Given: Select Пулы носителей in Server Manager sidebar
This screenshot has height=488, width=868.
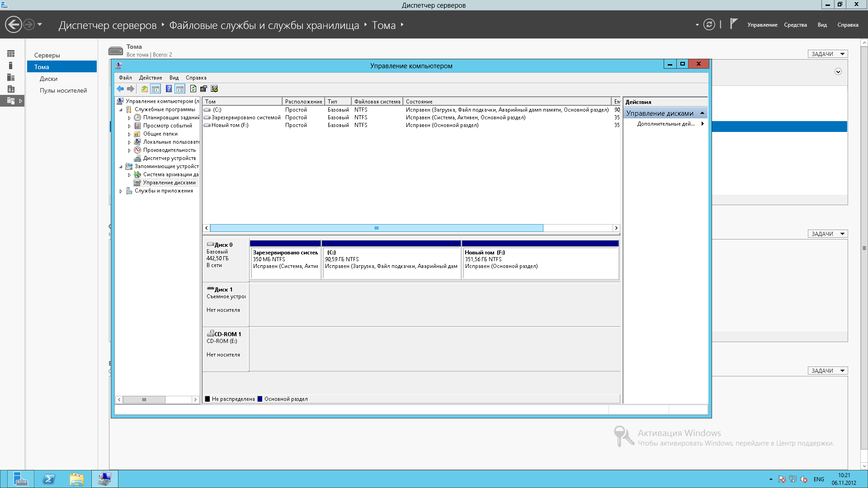Looking at the screenshot, I should (63, 90).
